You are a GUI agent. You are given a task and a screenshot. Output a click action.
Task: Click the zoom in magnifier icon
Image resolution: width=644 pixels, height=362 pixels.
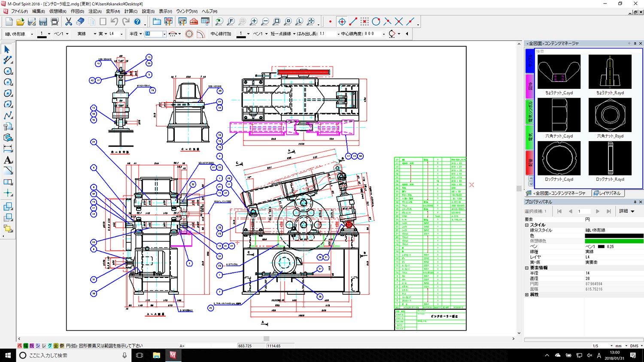254,21
